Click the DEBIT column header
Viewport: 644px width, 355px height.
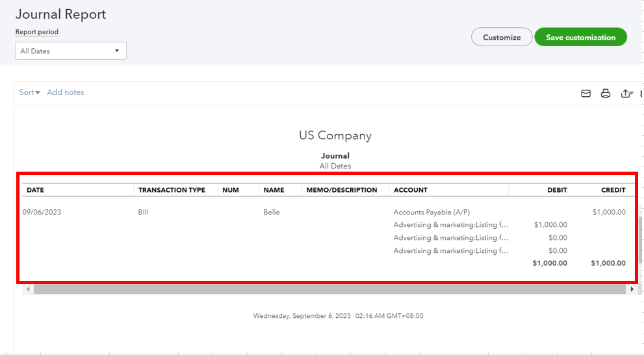coord(556,191)
